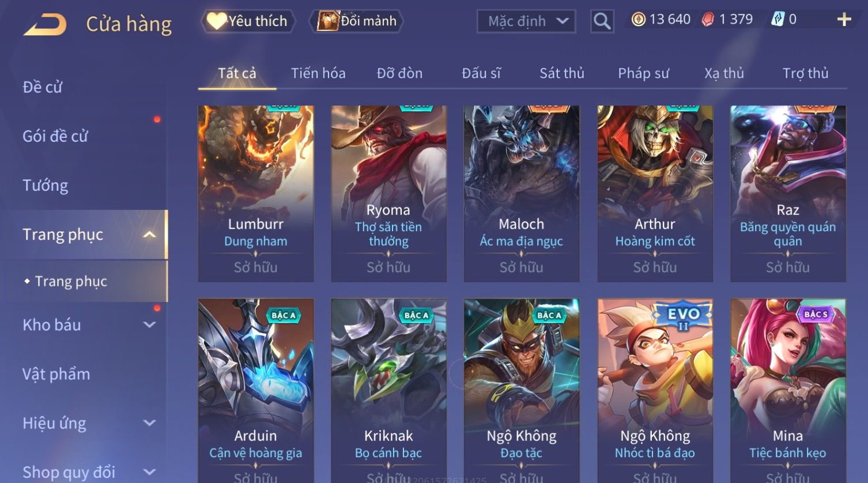Select the Sát thủ tab
868x483 pixels.
click(x=561, y=73)
